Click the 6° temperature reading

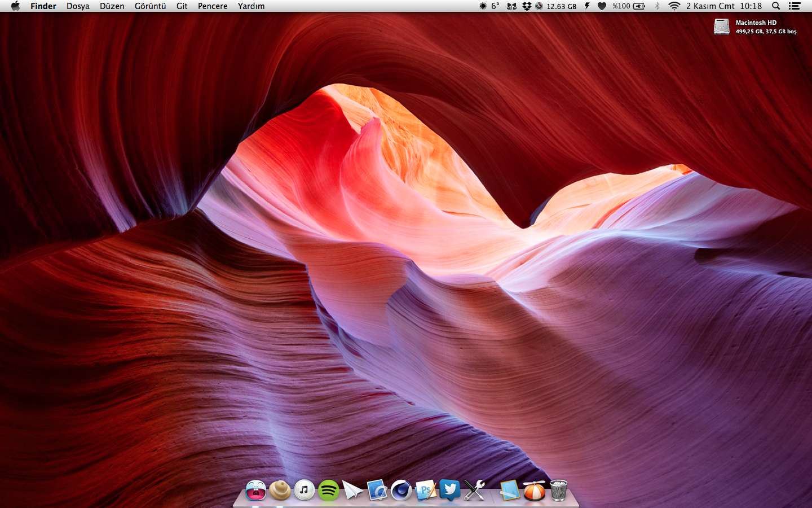[495, 6]
